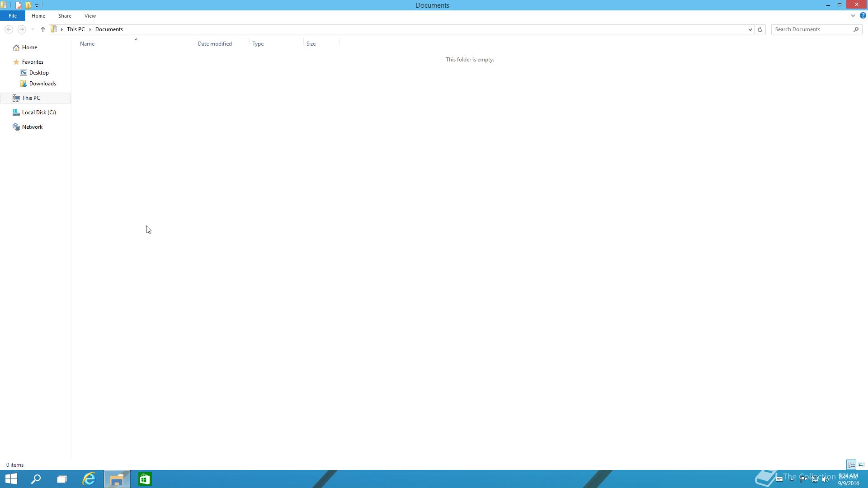Click the volume speaker tray icon
868x488 pixels.
tap(826, 479)
